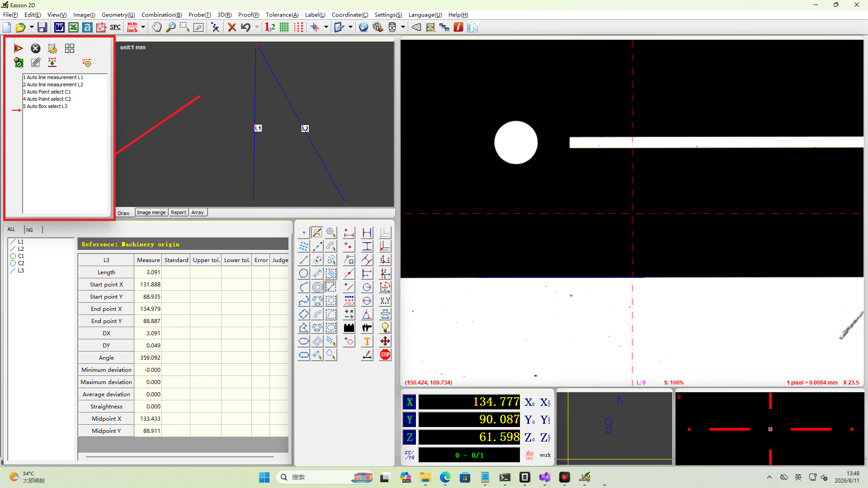
Task: Open the X,Y coordinate tool
Action: click(x=385, y=301)
